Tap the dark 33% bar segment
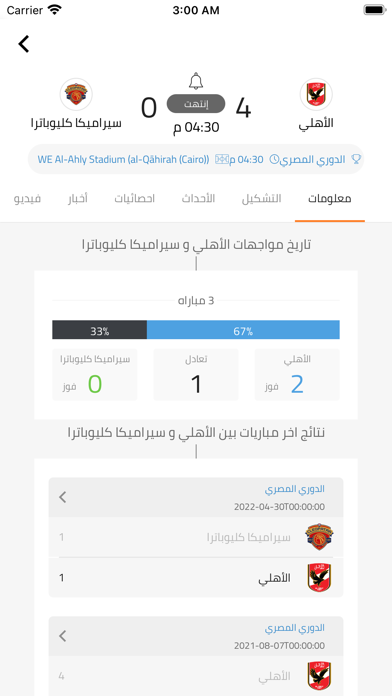 coord(99,330)
